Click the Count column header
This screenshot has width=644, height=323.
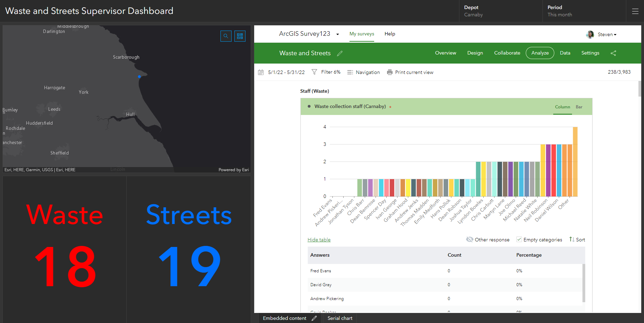pyautogui.click(x=454, y=255)
